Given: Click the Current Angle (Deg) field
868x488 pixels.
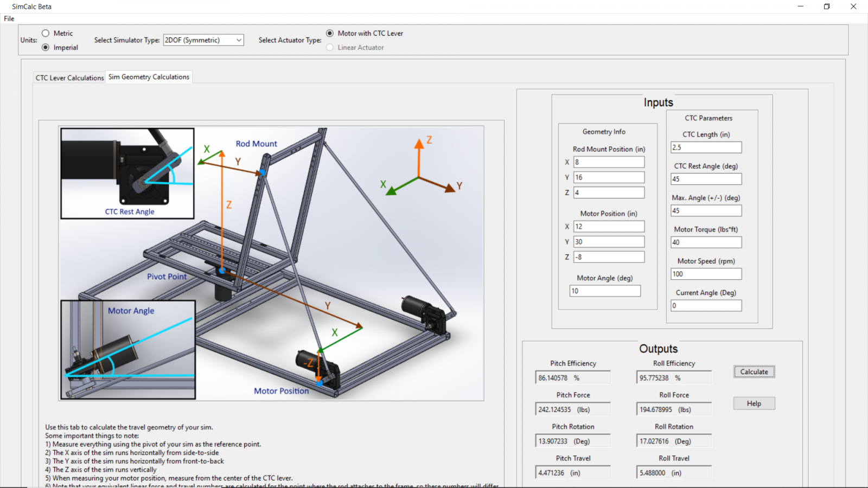Looking at the screenshot, I should pyautogui.click(x=706, y=306).
